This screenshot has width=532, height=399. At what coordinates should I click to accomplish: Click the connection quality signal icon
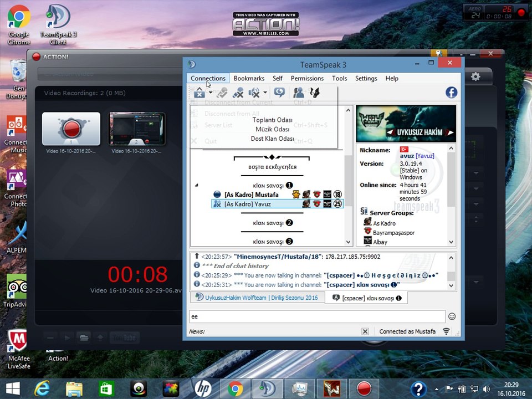coord(446,331)
